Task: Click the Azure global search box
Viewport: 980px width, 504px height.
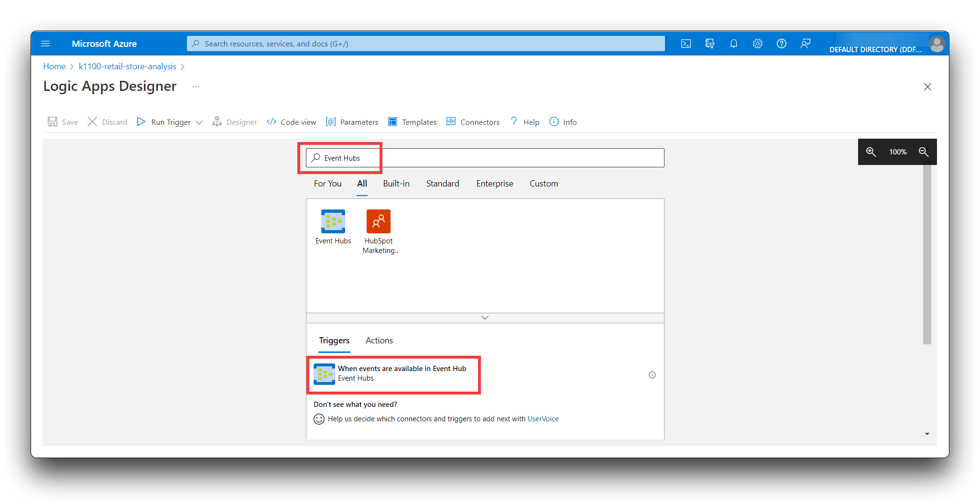Action: pos(425,44)
